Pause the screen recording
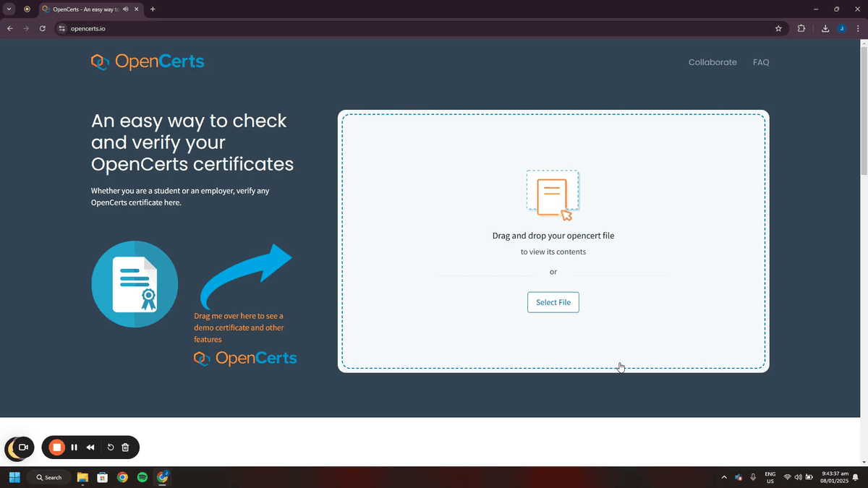 click(75, 448)
